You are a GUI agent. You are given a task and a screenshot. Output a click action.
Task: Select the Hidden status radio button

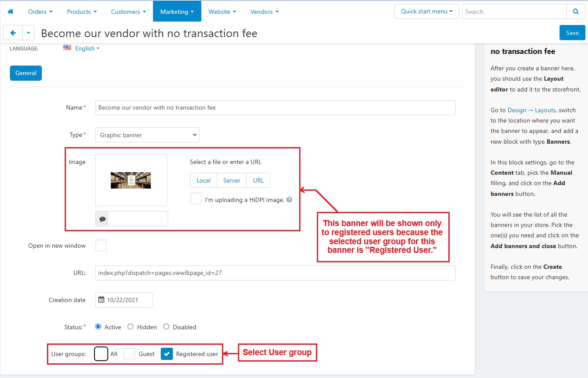(x=131, y=327)
